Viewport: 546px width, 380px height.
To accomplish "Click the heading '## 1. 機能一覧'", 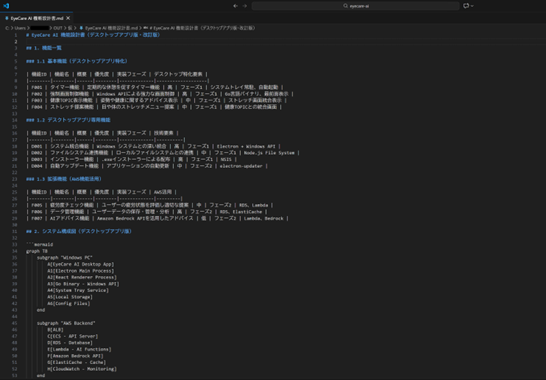I will coord(44,48).
